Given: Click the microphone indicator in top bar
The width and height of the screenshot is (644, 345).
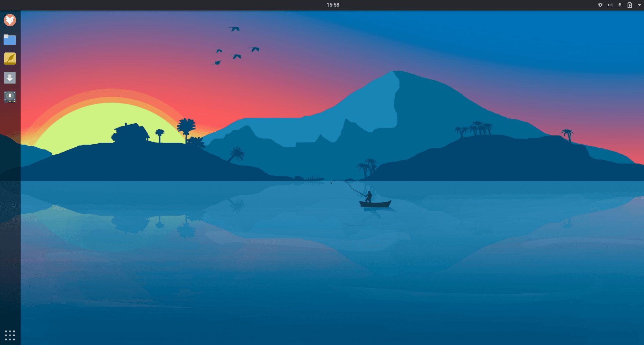Looking at the screenshot, I should pos(620,5).
